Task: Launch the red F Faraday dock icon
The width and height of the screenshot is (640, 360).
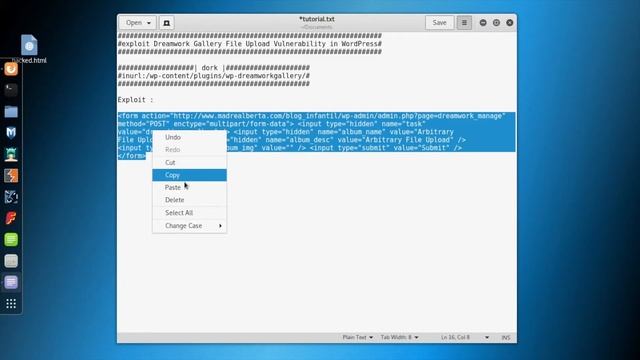Action: point(11,218)
